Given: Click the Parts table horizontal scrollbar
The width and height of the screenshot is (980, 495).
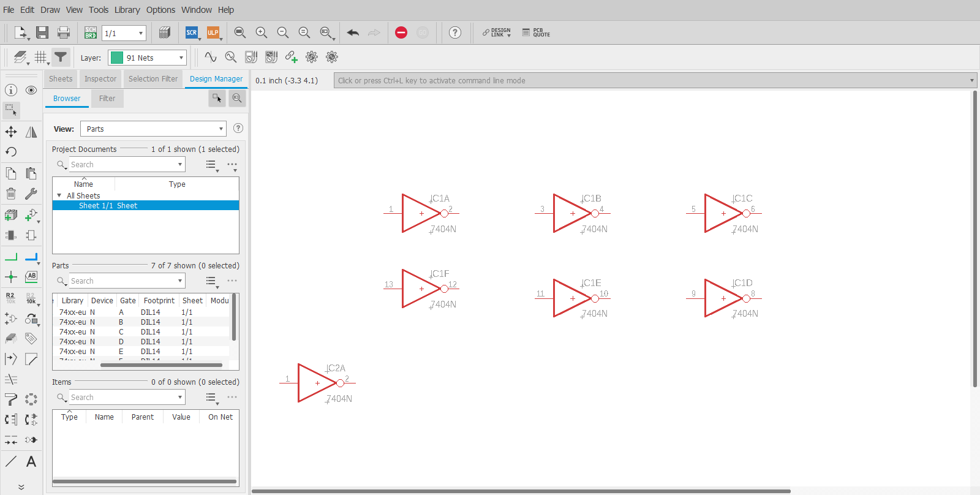Looking at the screenshot, I should 161,365.
